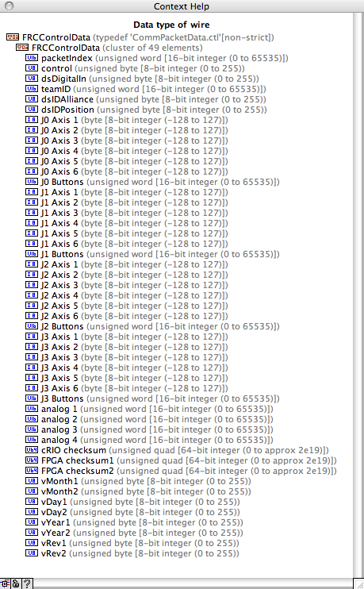Click the U16 icon next to packetIndex

(x=32, y=58)
